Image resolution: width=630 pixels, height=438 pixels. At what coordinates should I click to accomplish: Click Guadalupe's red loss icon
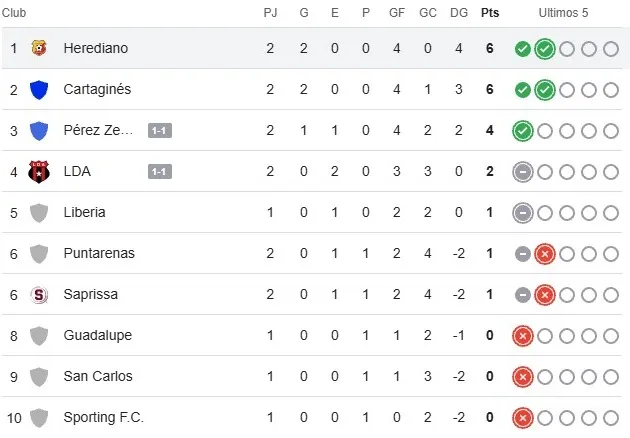[x=522, y=335]
